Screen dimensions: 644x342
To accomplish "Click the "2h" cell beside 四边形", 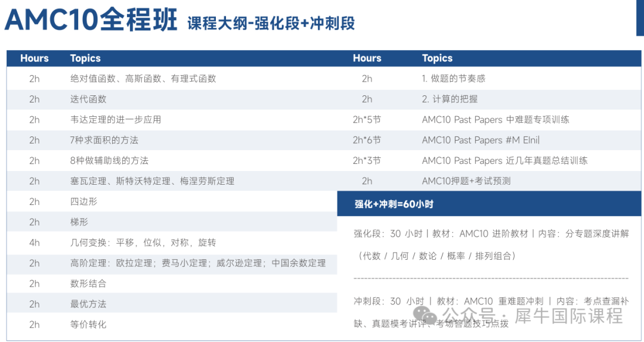I will [x=35, y=201].
